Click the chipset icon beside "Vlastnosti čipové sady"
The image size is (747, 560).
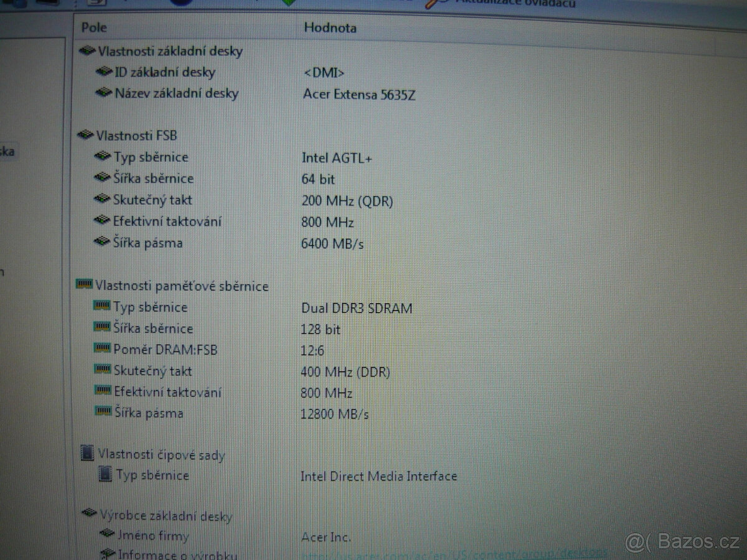(87, 455)
